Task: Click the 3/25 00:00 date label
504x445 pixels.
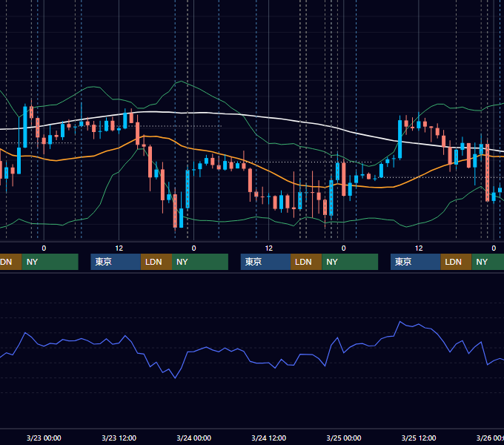Action: point(344,438)
